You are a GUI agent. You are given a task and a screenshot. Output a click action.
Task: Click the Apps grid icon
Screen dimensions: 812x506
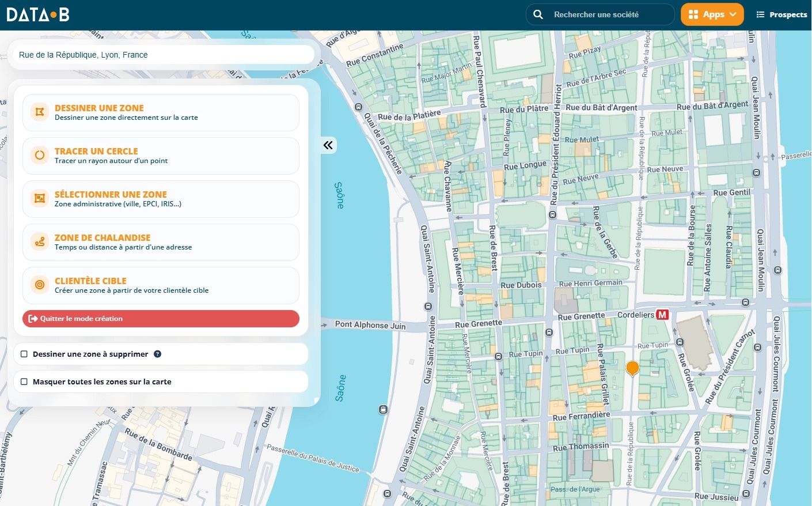click(x=693, y=14)
